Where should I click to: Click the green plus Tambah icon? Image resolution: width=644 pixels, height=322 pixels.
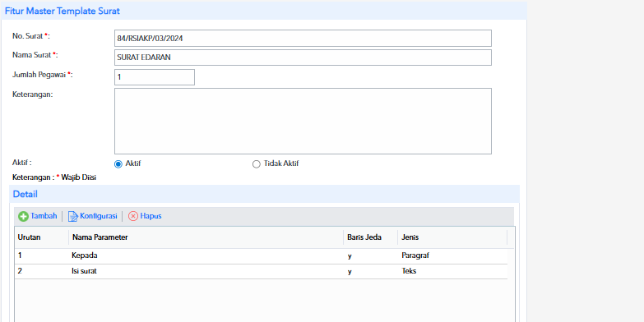(x=23, y=216)
